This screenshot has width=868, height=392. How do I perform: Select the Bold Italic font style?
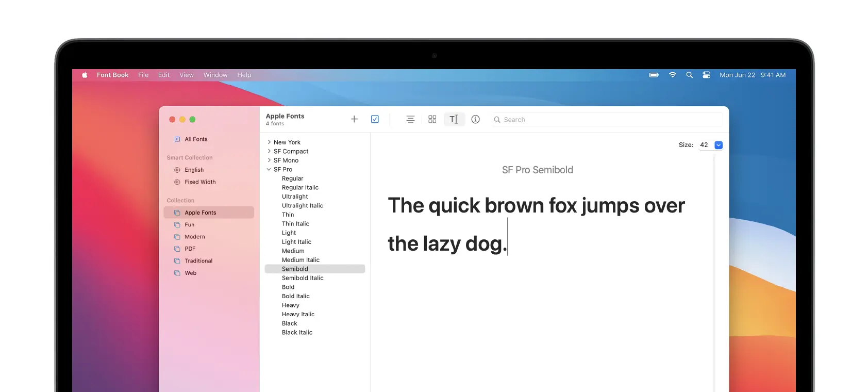coord(296,296)
